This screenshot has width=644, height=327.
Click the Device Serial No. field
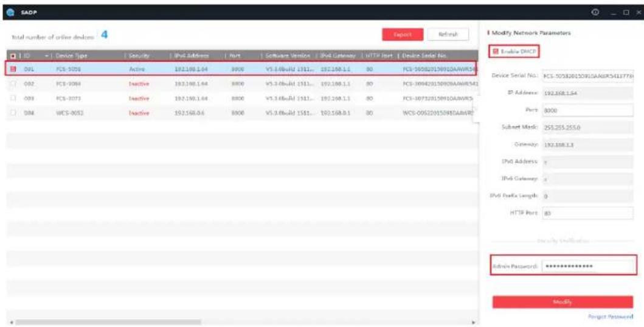point(587,76)
